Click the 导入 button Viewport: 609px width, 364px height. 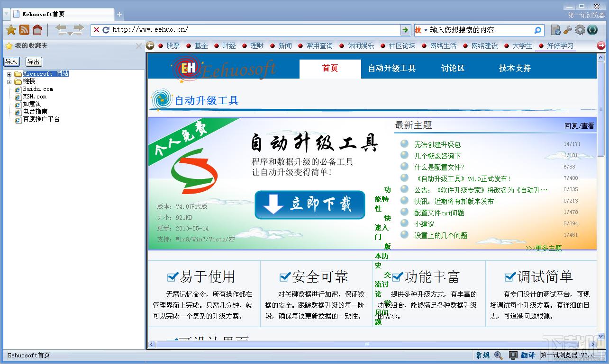tap(11, 62)
